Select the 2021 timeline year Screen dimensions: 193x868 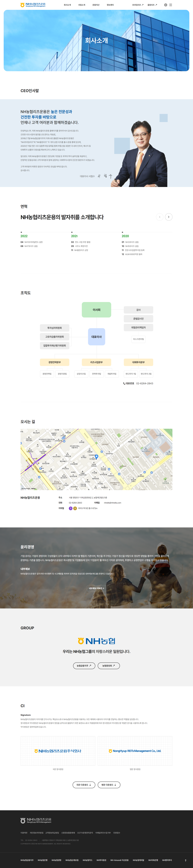pyautogui.click(x=74, y=236)
